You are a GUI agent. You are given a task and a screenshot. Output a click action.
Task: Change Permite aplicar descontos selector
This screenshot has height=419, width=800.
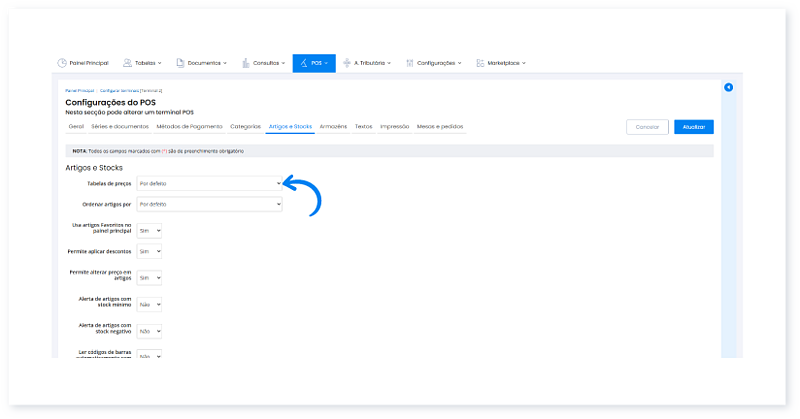point(149,251)
